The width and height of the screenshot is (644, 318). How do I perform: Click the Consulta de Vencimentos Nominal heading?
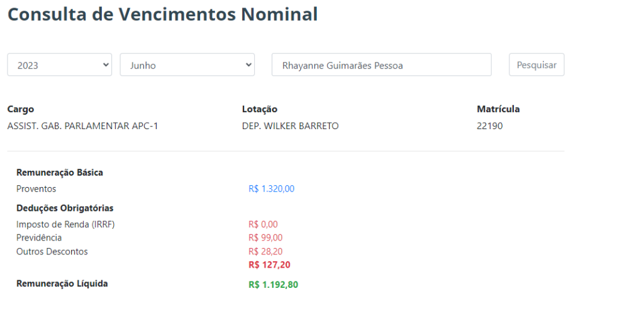tap(162, 14)
